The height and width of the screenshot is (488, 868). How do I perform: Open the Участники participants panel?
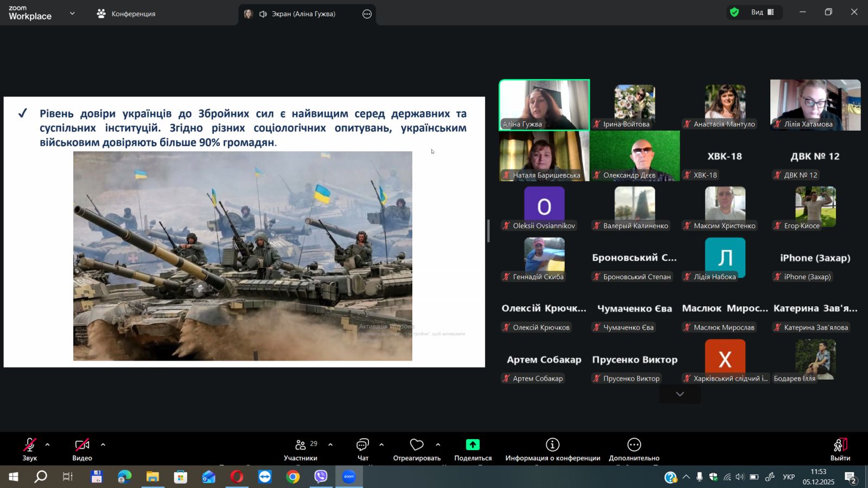[x=300, y=450]
